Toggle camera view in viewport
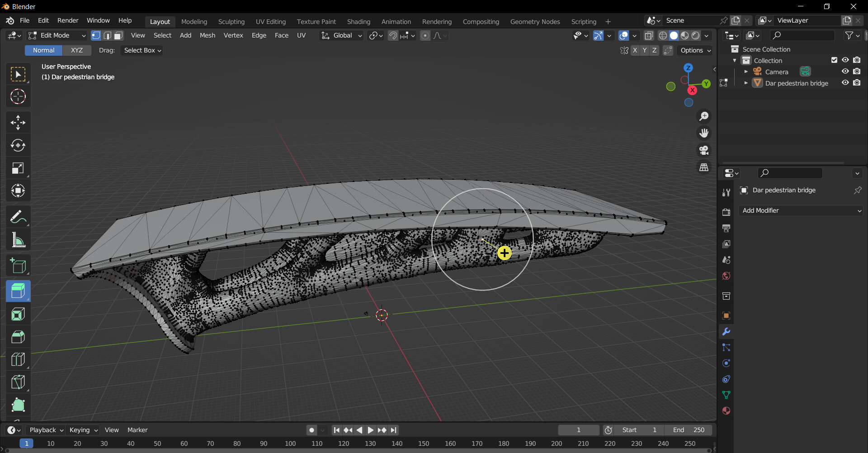 [x=704, y=150]
